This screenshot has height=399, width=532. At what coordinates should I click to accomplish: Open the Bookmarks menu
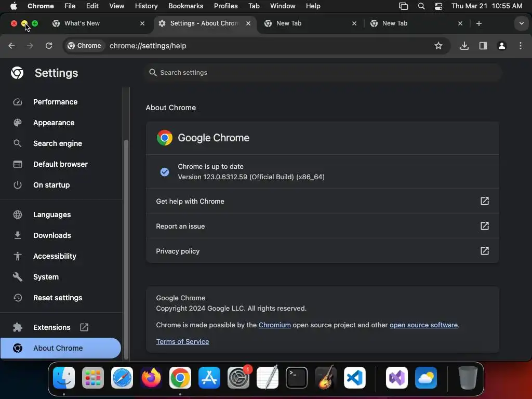click(x=185, y=6)
